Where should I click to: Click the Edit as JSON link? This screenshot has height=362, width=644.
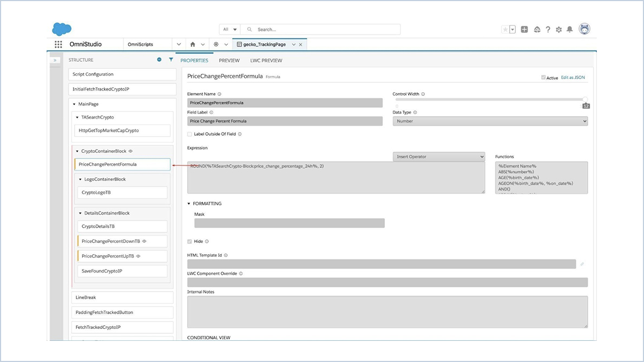tap(573, 77)
